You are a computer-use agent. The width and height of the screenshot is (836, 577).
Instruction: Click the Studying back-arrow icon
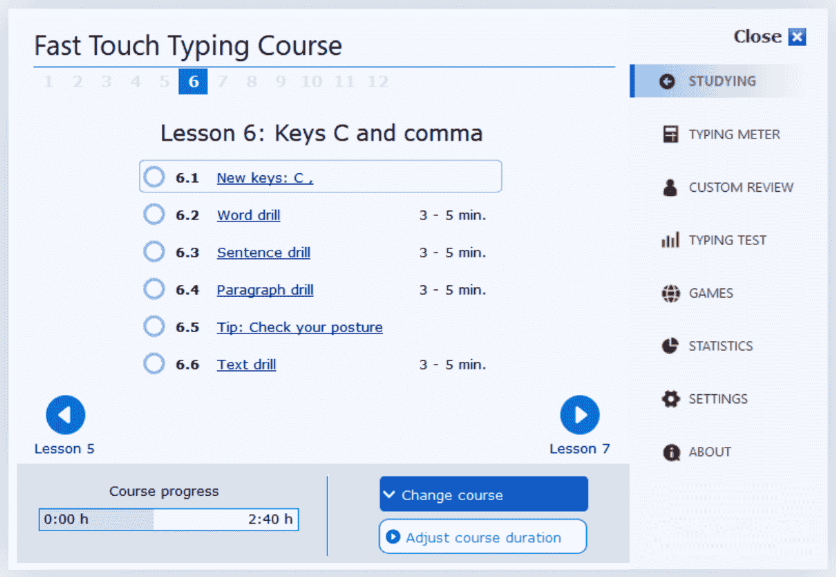coord(668,81)
